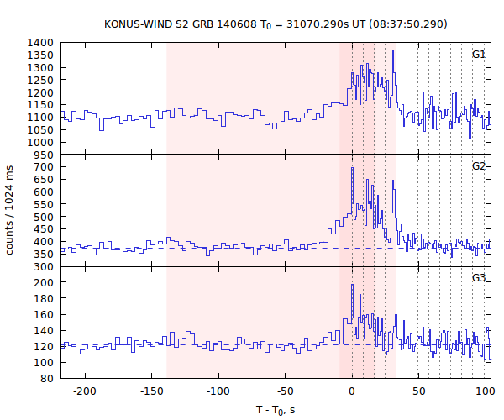The width and height of the screenshot is (504, 420).
Task: Click the G1 y-axis tick label 950
Action: point(44,155)
